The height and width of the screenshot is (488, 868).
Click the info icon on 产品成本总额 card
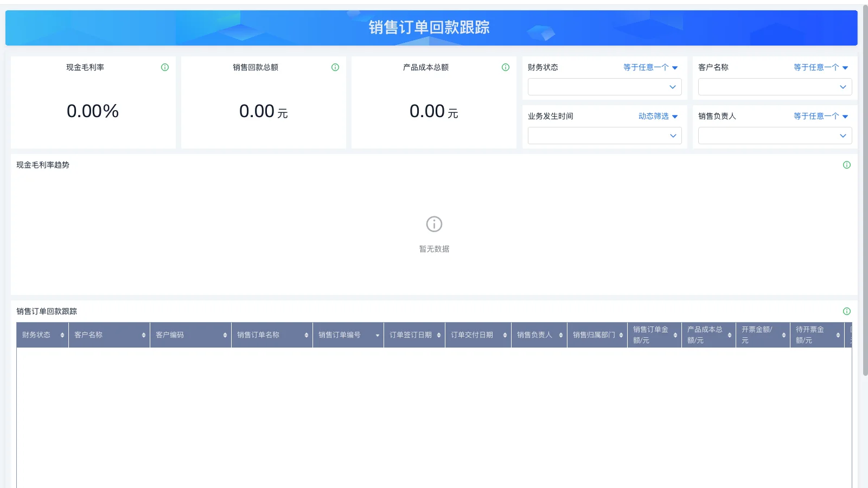tap(505, 67)
